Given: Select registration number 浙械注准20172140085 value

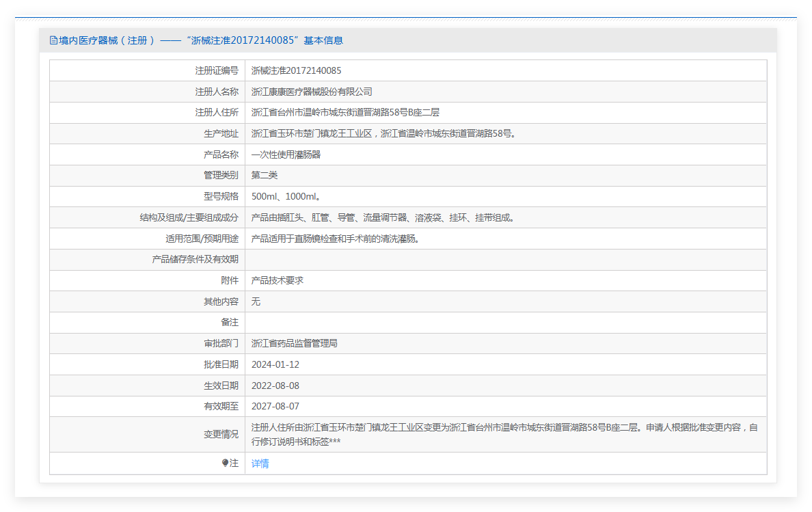Looking at the screenshot, I should coord(296,70).
